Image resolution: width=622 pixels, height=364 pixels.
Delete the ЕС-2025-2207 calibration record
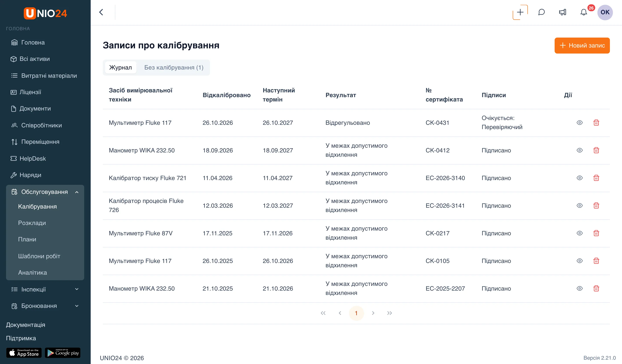click(596, 288)
